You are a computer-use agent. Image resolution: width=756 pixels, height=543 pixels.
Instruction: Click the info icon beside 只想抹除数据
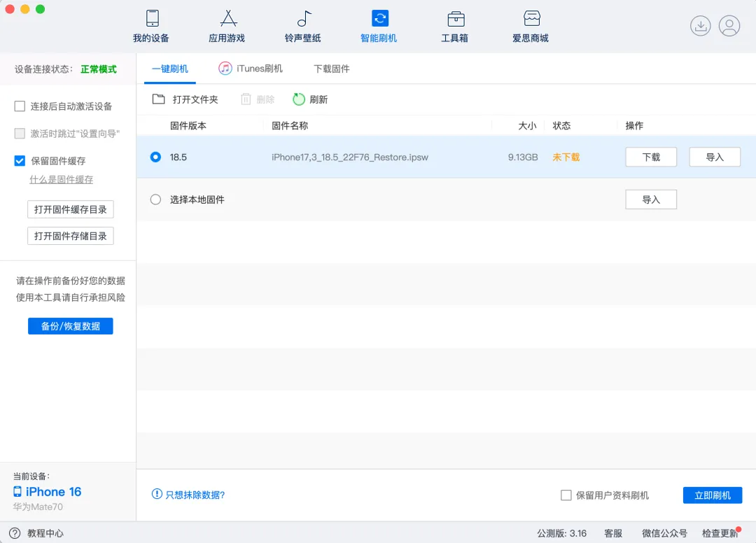157,494
